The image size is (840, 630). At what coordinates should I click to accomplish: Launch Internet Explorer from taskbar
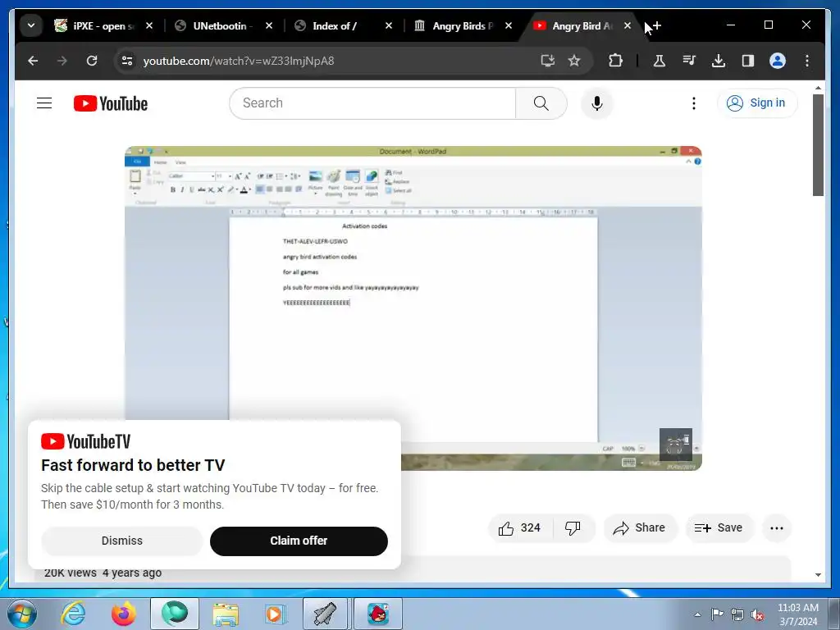pos(73,614)
